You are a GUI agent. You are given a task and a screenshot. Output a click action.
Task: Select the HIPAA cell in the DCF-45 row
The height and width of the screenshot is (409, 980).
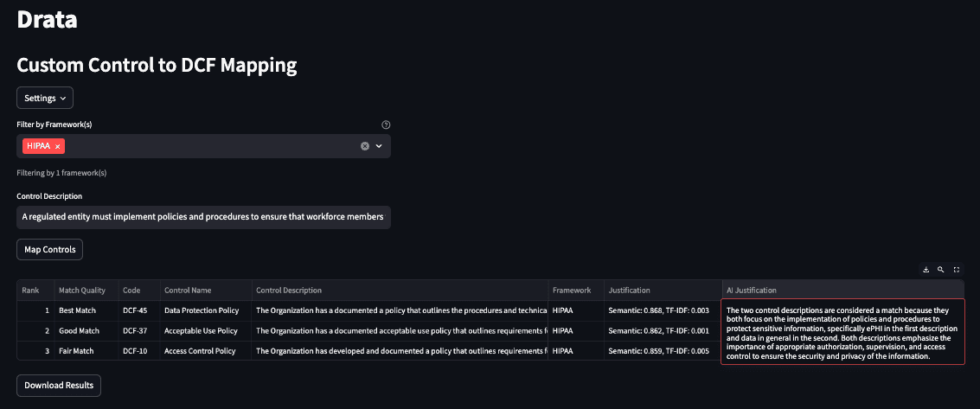[x=576, y=310]
